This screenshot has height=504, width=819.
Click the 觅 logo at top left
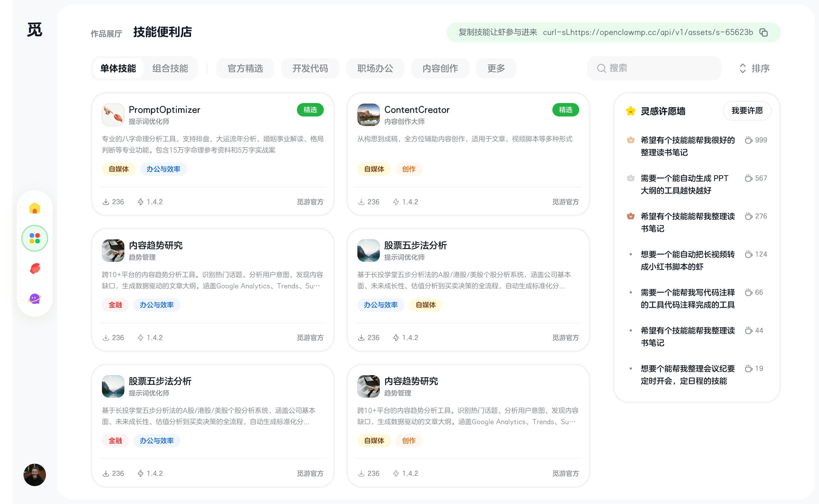pos(35,30)
